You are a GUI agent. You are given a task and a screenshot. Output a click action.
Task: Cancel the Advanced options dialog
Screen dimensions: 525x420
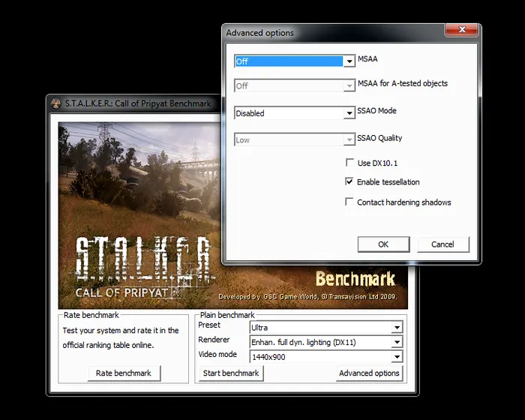tap(443, 244)
